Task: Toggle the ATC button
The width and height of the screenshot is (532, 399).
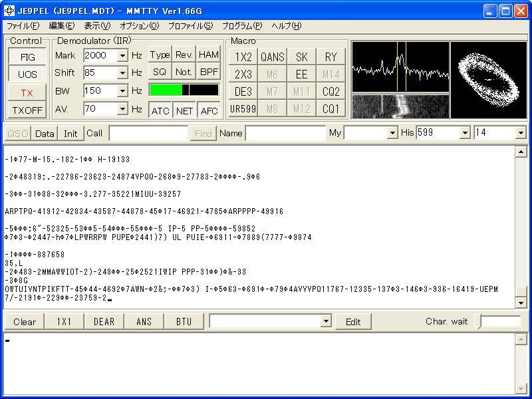Action: pyautogui.click(x=160, y=110)
